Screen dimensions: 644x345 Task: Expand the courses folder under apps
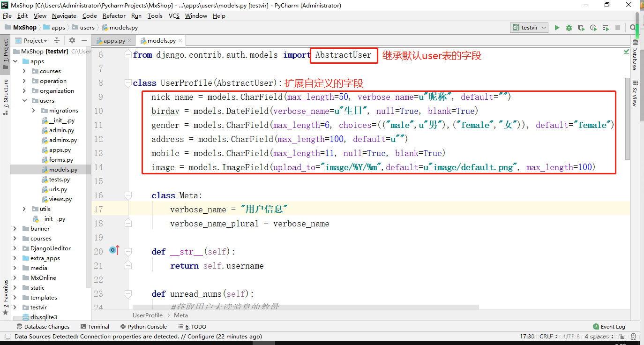[x=24, y=71]
